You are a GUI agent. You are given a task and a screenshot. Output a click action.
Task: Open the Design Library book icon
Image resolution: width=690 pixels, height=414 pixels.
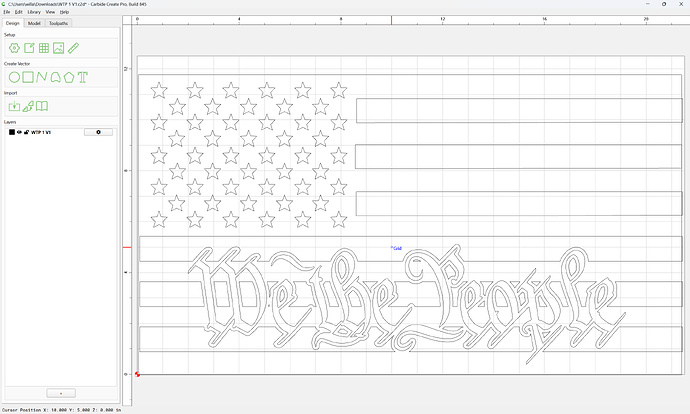[x=42, y=106]
